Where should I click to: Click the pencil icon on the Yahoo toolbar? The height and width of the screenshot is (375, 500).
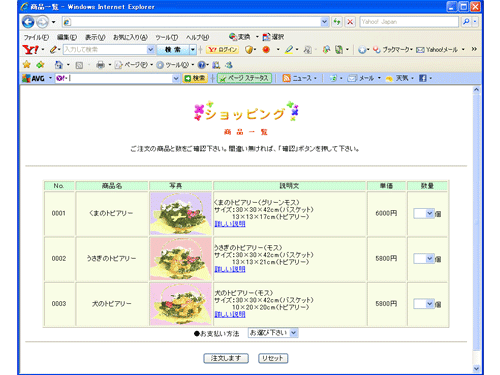[53, 50]
